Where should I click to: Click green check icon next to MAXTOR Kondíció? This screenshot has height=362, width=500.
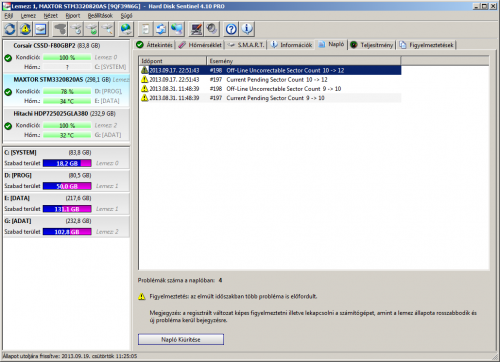(x=8, y=92)
